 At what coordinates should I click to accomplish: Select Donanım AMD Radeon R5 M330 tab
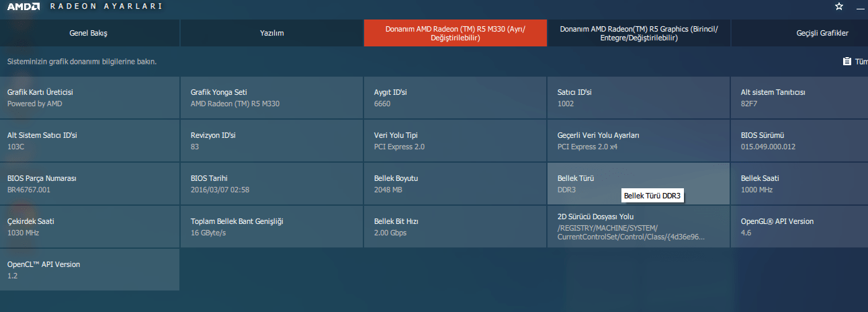(x=455, y=33)
